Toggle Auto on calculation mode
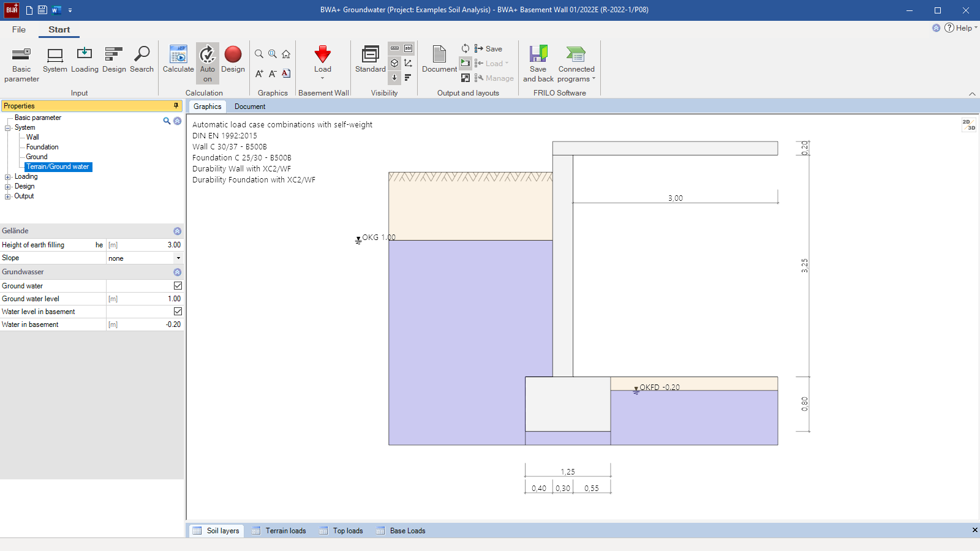The width and height of the screenshot is (980, 551). coord(208,64)
